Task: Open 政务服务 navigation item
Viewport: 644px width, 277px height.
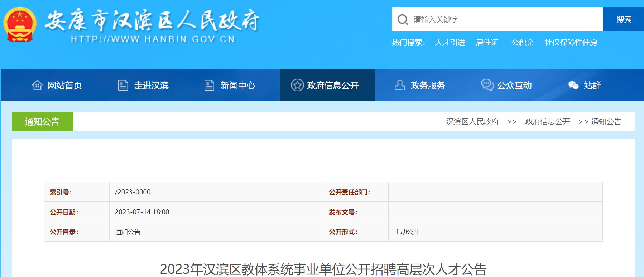Action: [x=428, y=86]
